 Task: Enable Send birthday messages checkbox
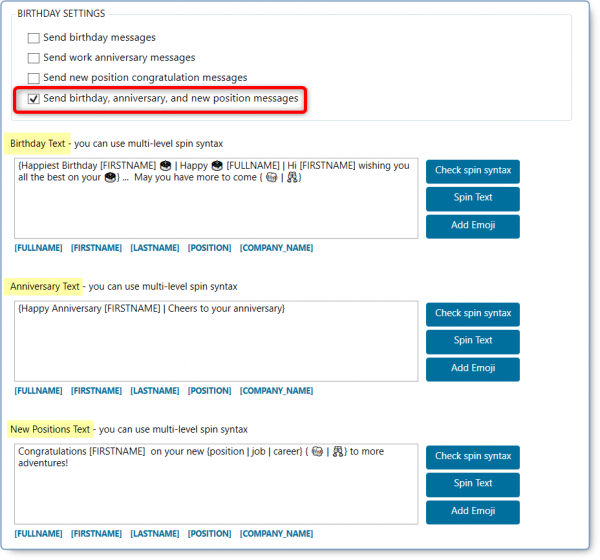tap(34, 38)
